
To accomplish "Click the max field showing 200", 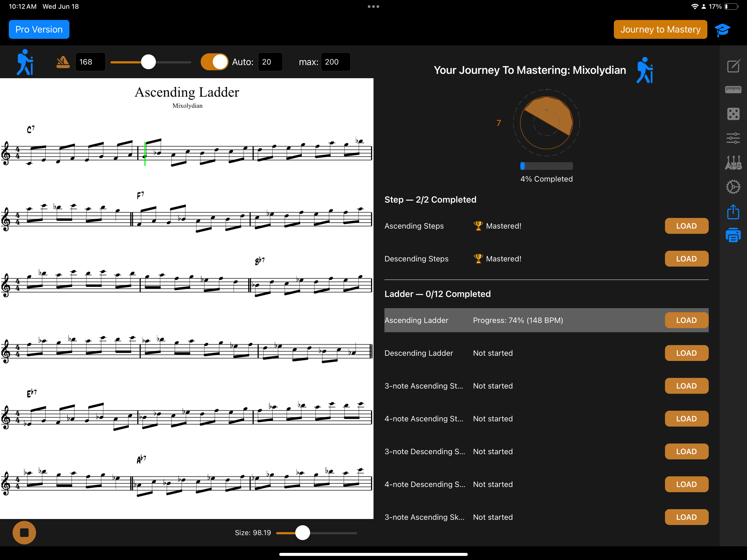I will pyautogui.click(x=335, y=62).
